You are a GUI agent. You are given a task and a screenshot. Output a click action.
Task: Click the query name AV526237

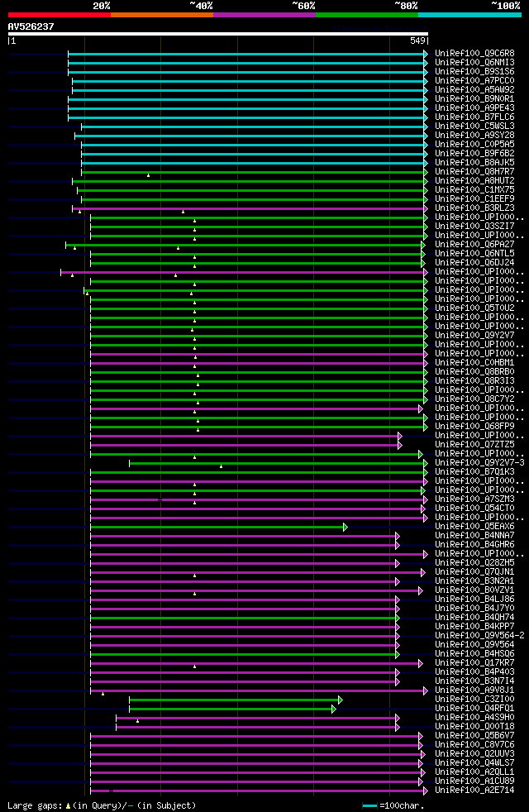(31, 26)
